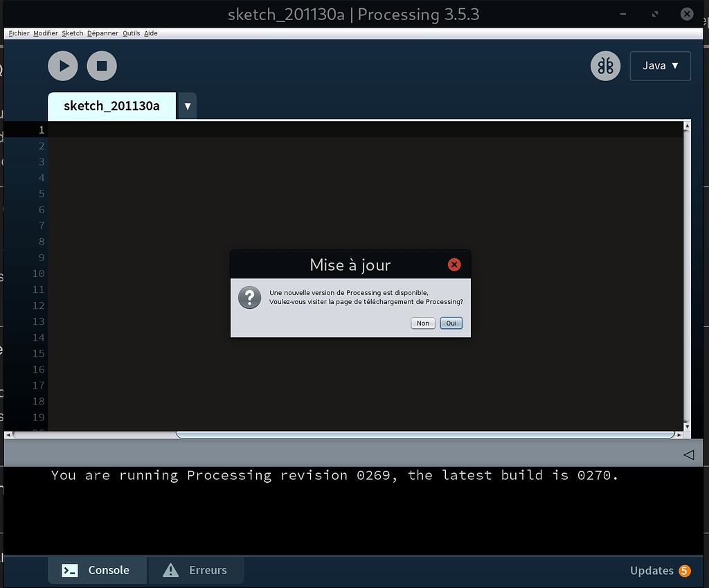Click Oui in the Mise à jour dialog
This screenshot has height=588, width=709.
(x=451, y=323)
